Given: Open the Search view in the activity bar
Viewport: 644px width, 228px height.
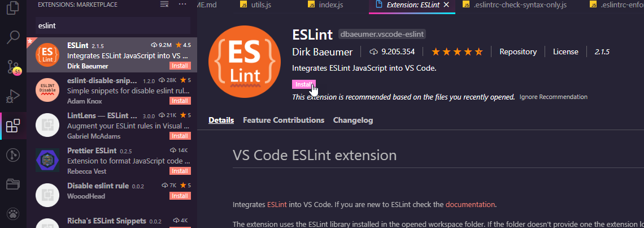Looking at the screenshot, I should (x=13, y=37).
